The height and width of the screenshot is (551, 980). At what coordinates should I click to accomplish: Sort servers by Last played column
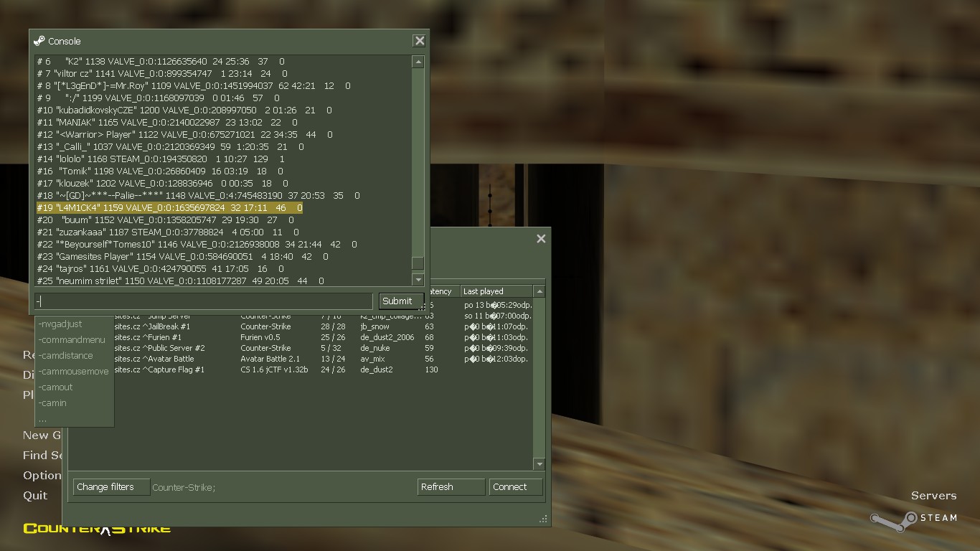[496, 291]
